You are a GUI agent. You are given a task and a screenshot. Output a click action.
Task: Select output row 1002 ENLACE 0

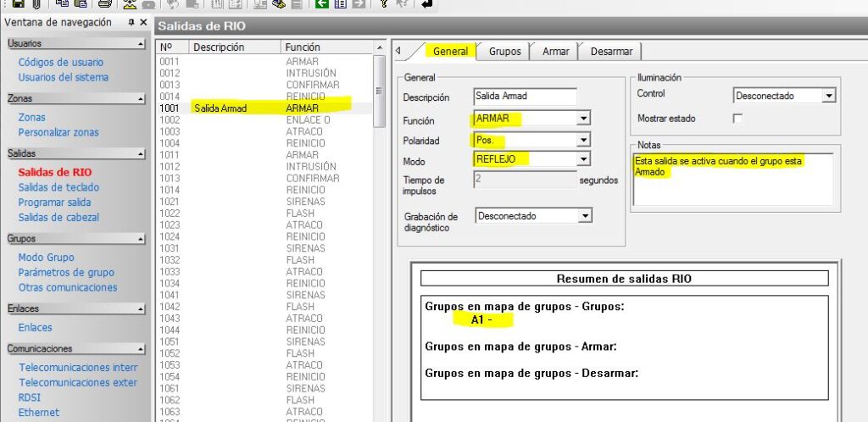(x=264, y=120)
